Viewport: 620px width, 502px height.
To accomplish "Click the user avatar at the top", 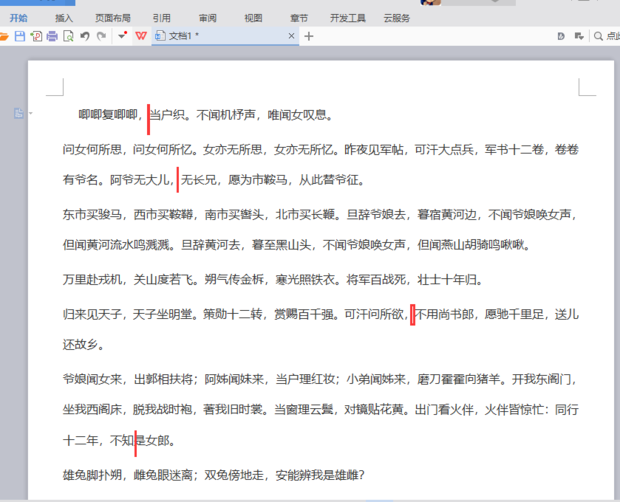I will point(431,2).
